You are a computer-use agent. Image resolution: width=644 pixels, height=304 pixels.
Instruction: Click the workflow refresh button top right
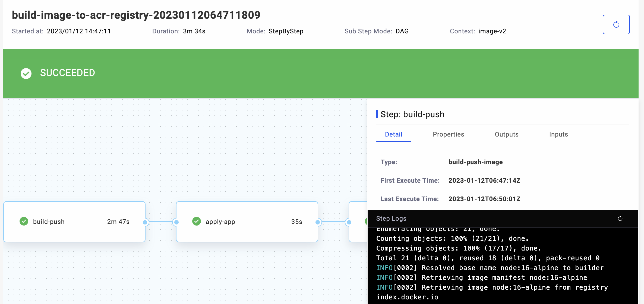(x=616, y=24)
